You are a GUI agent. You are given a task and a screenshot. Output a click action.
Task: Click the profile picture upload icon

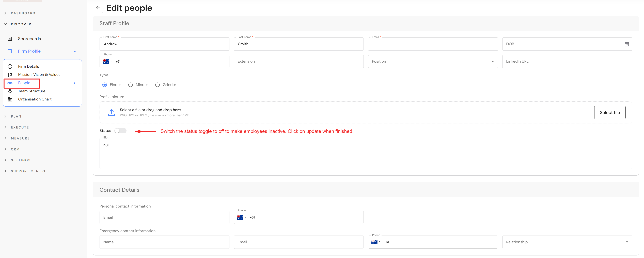[x=112, y=112]
